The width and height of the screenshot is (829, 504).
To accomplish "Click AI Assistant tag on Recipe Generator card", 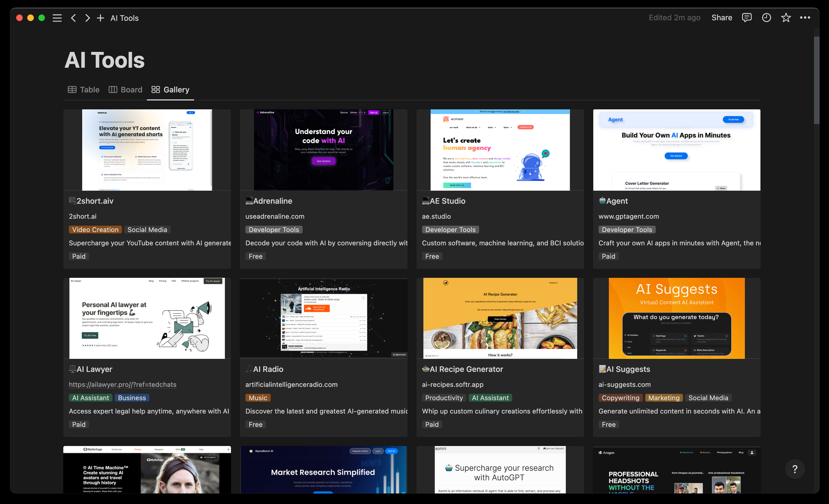I will click(x=490, y=398).
